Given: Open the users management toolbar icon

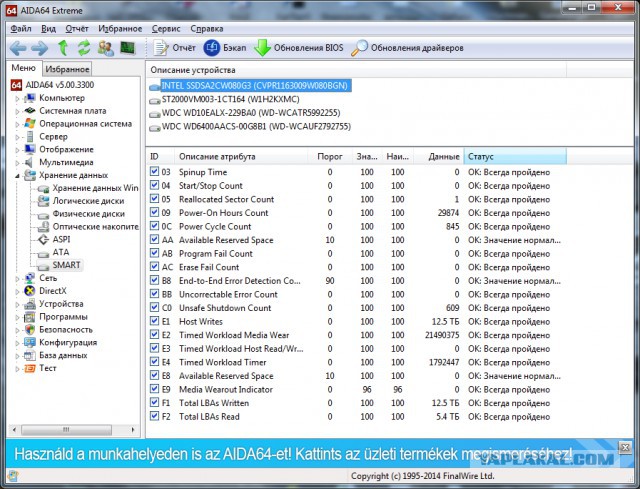Looking at the screenshot, I should (106, 48).
